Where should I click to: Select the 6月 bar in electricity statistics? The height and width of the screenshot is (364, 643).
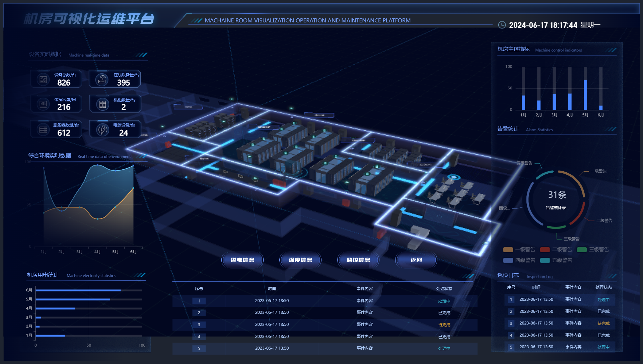click(78, 290)
